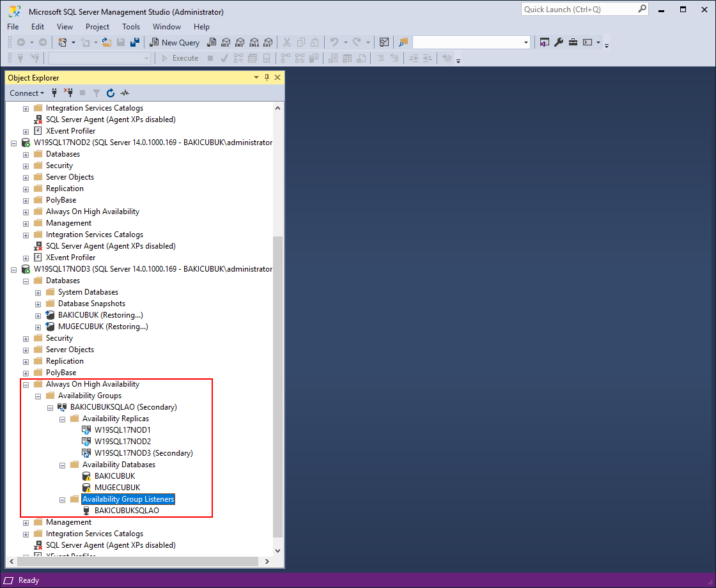Collapse Always On High Availability under NOD3
This screenshot has width=716, height=588.
click(26, 384)
